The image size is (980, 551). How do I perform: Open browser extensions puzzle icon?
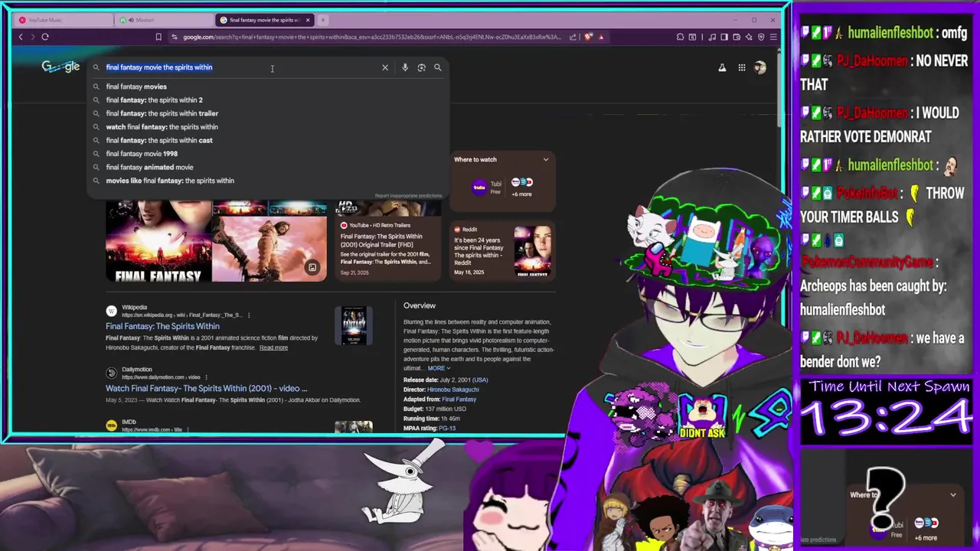[680, 37]
